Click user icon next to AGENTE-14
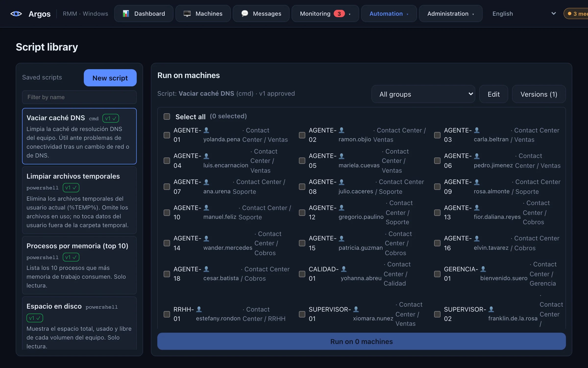The height and width of the screenshot is (368, 588). [x=206, y=238]
